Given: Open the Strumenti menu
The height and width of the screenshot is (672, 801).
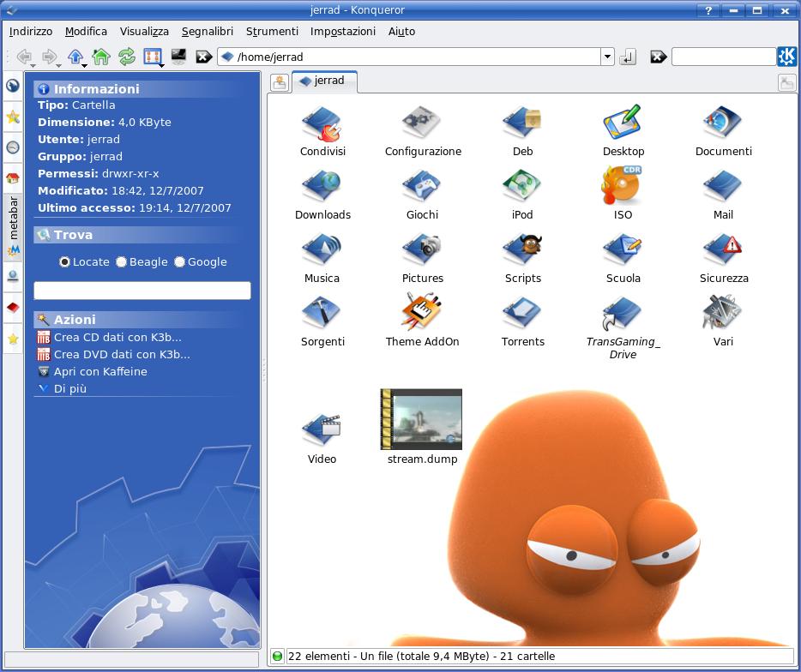Looking at the screenshot, I should [x=272, y=32].
